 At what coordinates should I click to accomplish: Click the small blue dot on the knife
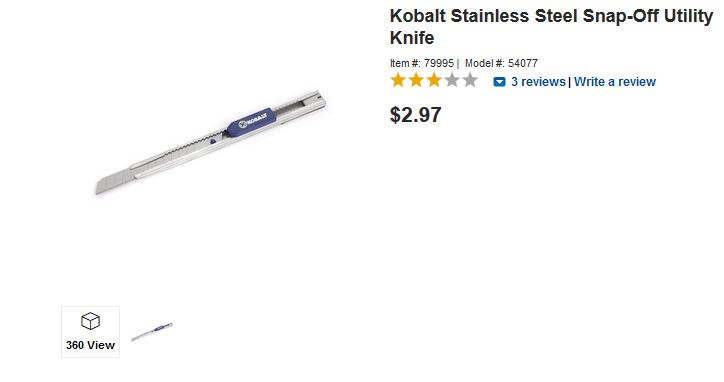pyautogui.click(x=213, y=141)
